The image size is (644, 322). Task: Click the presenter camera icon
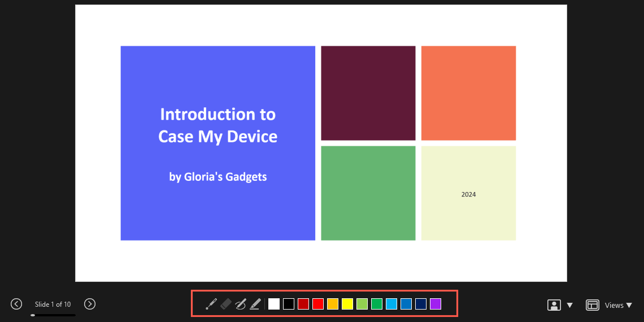[554, 304]
